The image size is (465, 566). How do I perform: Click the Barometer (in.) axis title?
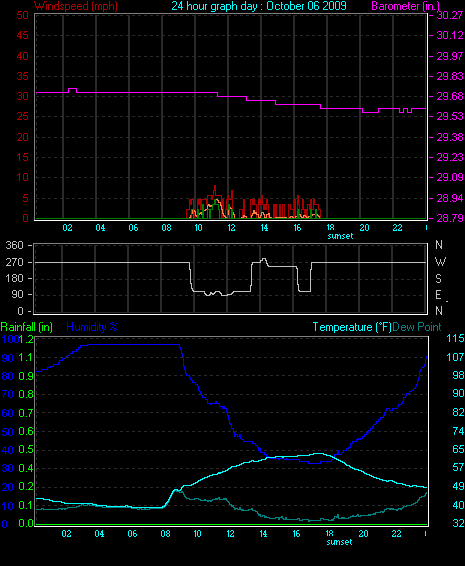tap(405, 6)
